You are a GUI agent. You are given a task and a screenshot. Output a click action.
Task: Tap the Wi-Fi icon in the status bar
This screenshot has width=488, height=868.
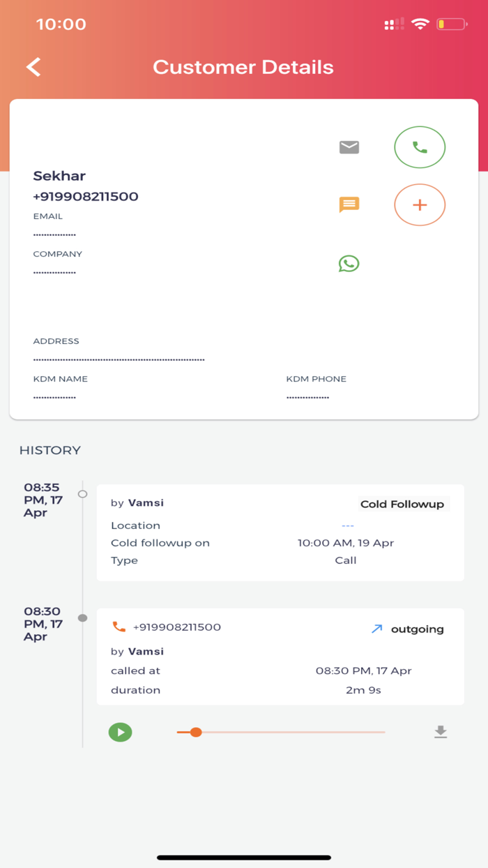pyautogui.click(x=419, y=23)
